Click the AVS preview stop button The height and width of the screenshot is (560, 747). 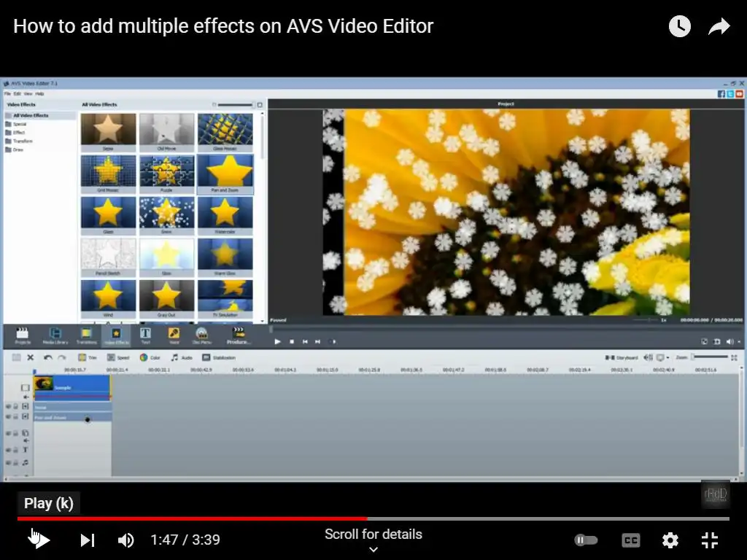292,341
